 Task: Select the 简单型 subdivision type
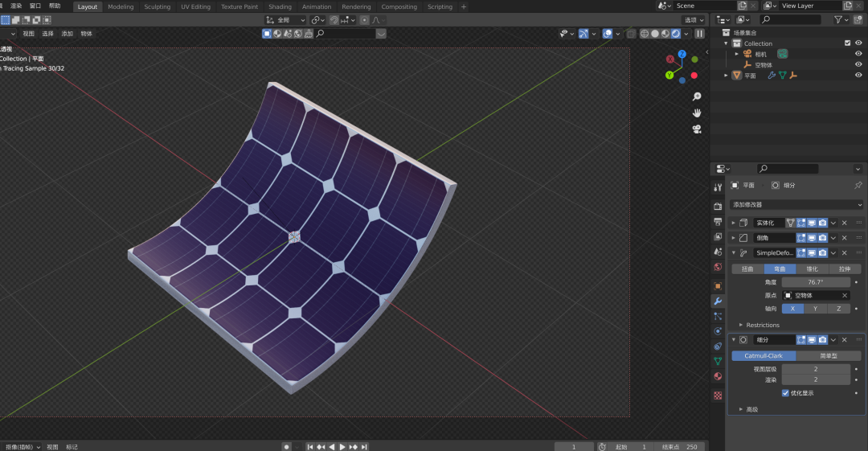tap(828, 355)
